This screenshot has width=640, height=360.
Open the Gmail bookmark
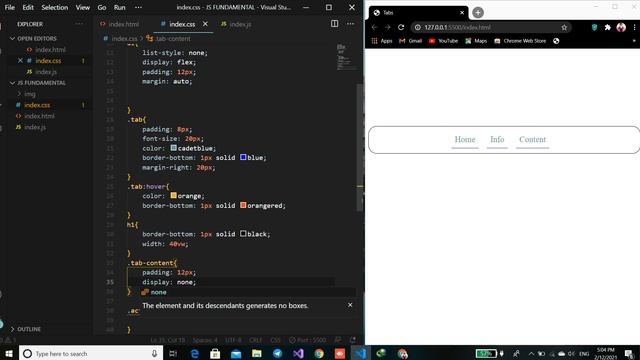pyautogui.click(x=410, y=41)
